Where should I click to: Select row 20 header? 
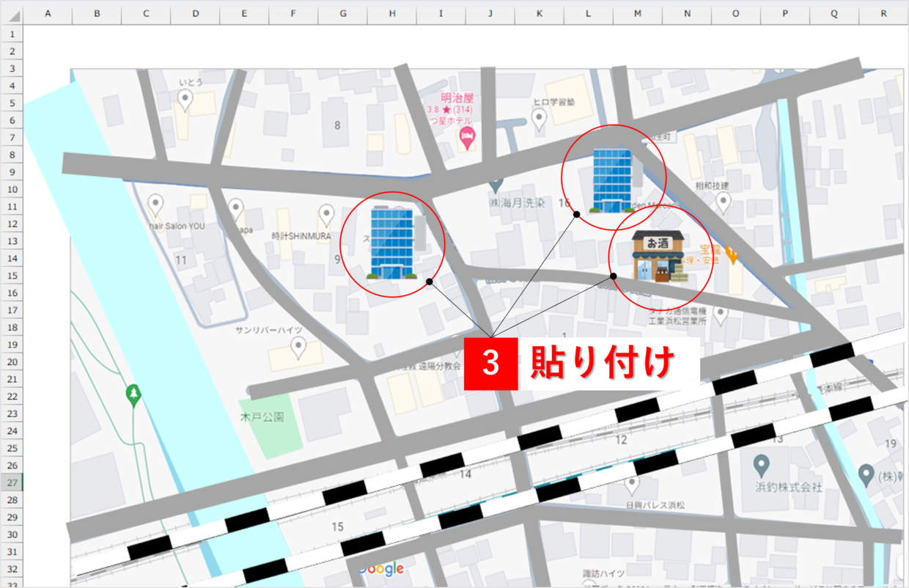point(12,361)
